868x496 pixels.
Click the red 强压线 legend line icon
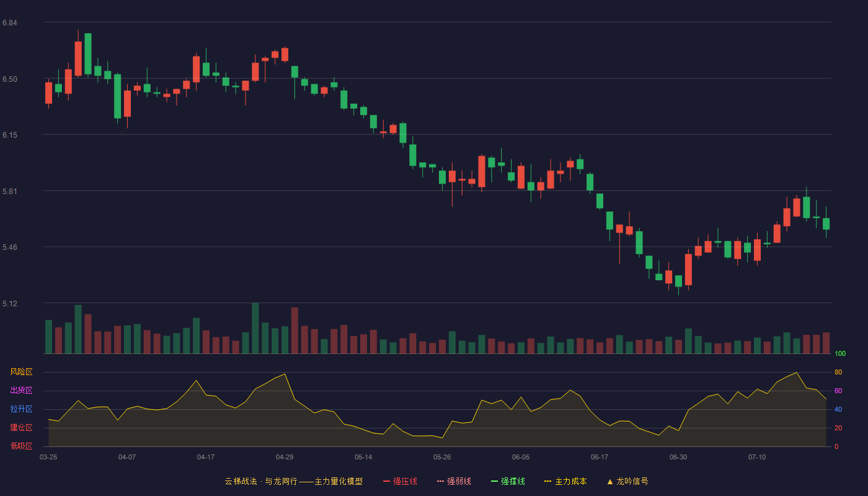[x=386, y=481]
